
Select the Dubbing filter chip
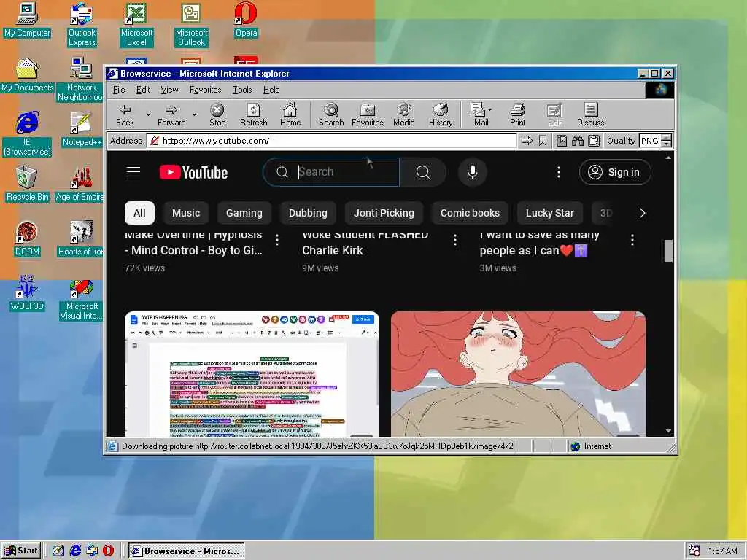308,213
